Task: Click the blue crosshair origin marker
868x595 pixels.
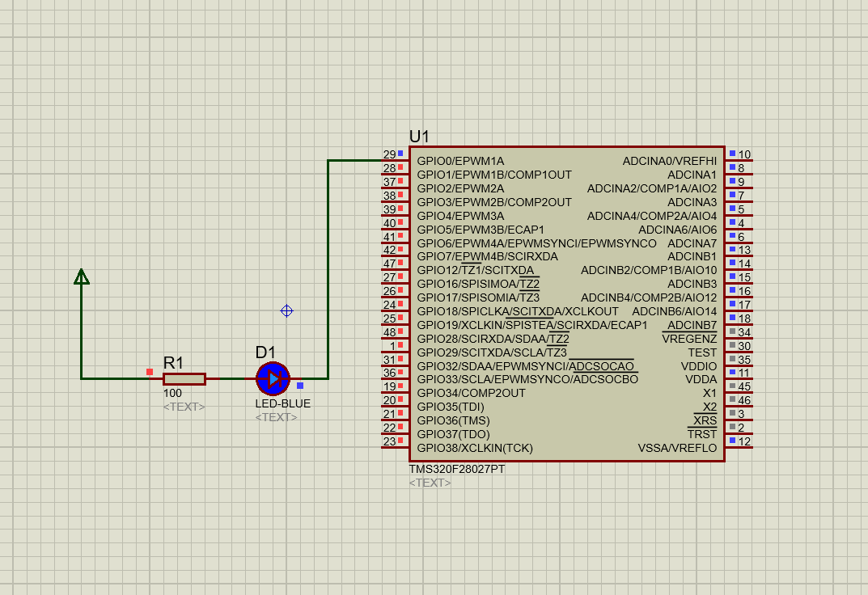Action: click(x=286, y=310)
